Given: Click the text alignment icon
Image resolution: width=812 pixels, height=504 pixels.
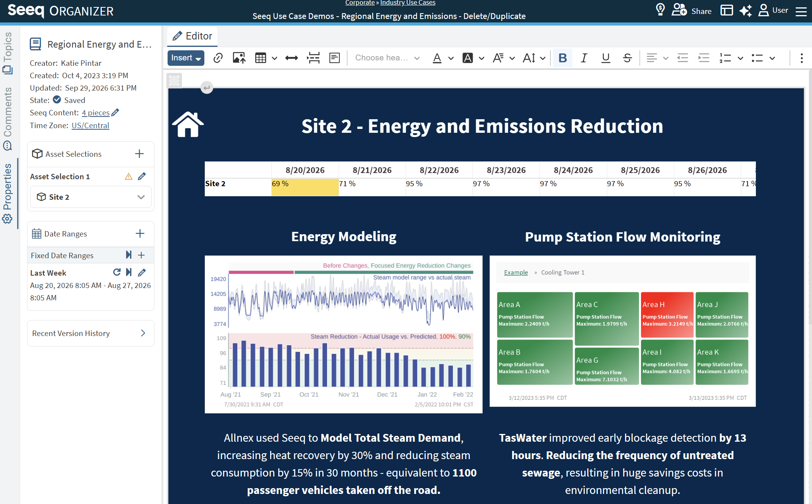Looking at the screenshot, I should (x=652, y=58).
